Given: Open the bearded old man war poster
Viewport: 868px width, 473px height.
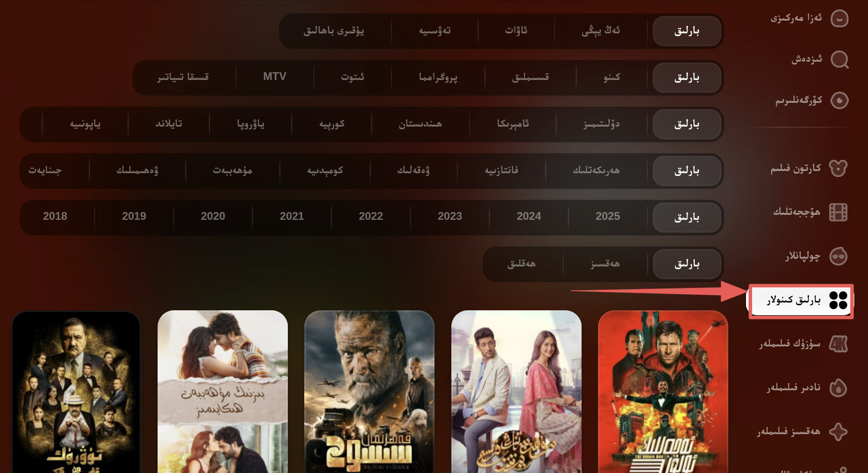Looking at the screenshot, I should tap(369, 392).
